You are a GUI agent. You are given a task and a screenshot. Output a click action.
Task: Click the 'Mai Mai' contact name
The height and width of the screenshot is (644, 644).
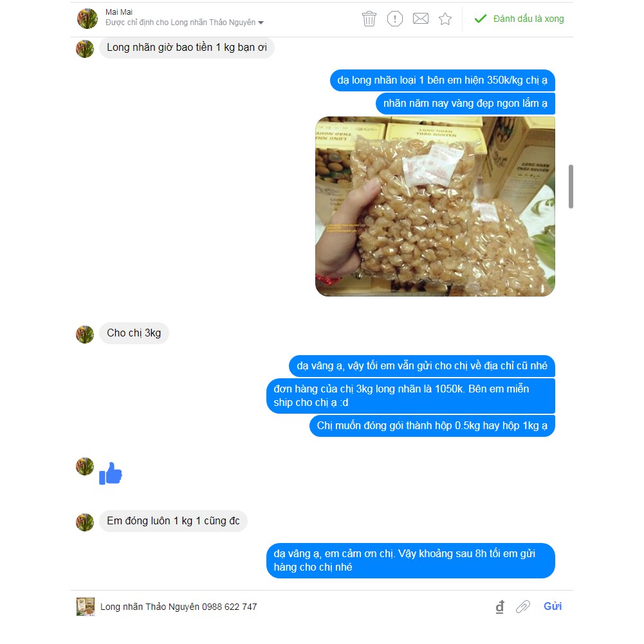[x=118, y=12]
